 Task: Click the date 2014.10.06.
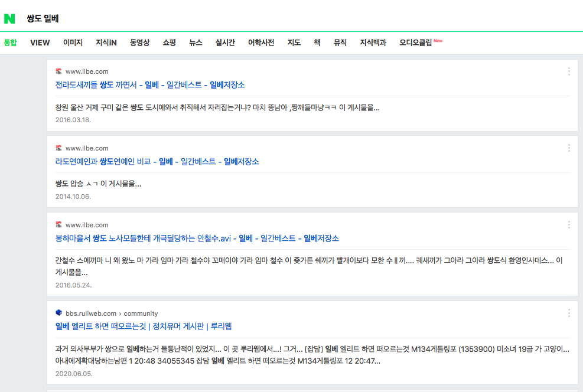tap(73, 197)
